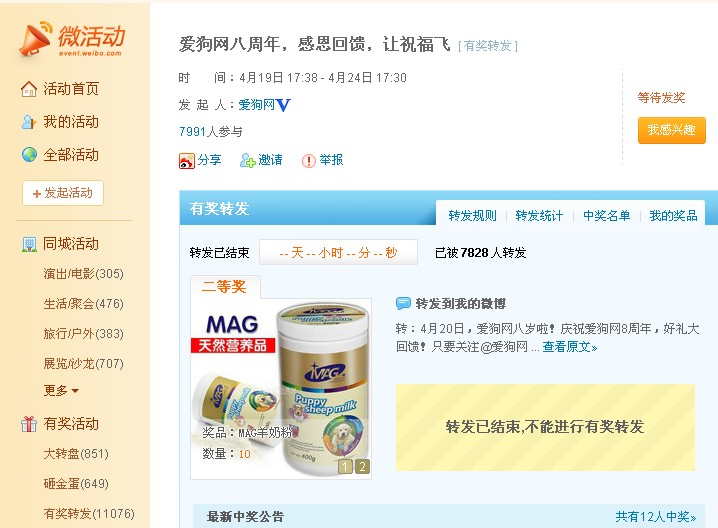Click the 全部活动 globe icon
Image resolution: width=718 pixels, height=528 pixels.
(29, 155)
